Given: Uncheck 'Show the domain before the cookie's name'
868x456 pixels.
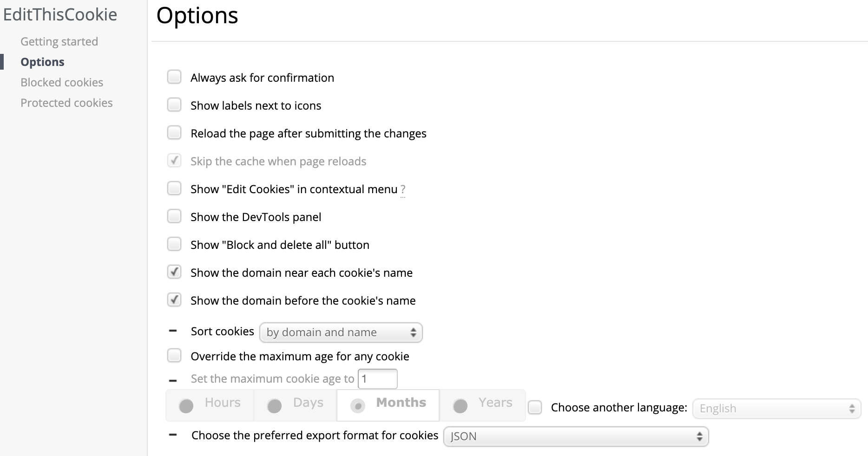Looking at the screenshot, I should (174, 300).
